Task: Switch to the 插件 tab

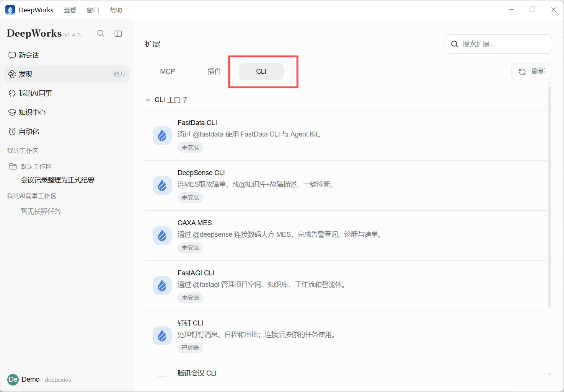Action: [214, 72]
